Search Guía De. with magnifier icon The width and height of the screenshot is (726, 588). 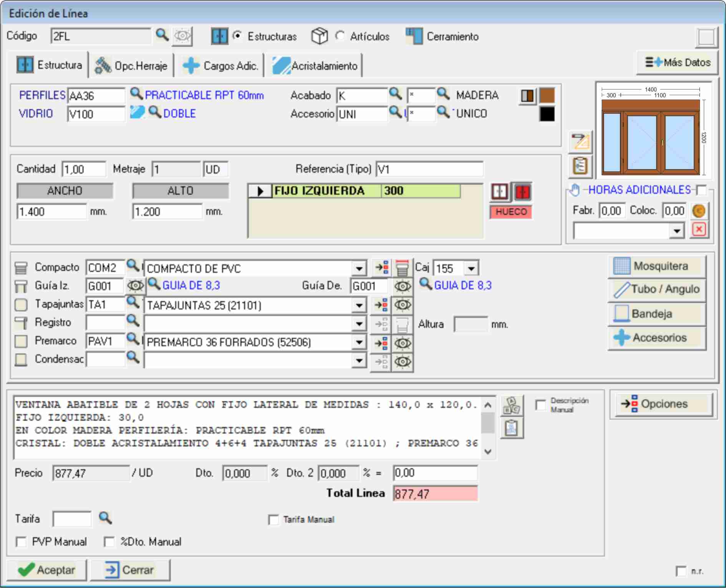pyautogui.click(x=426, y=284)
